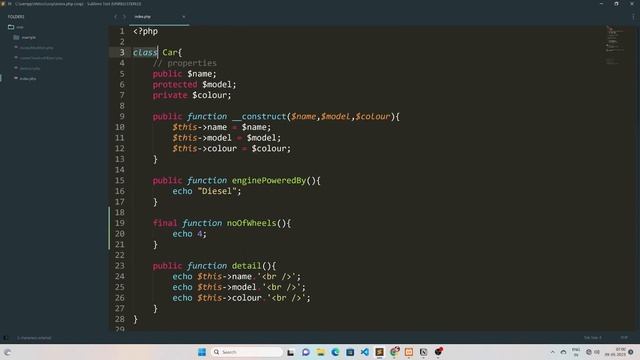Collapse the root folder in sidebar
The height and width of the screenshot is (360, 640).
(x=11, y=27)
